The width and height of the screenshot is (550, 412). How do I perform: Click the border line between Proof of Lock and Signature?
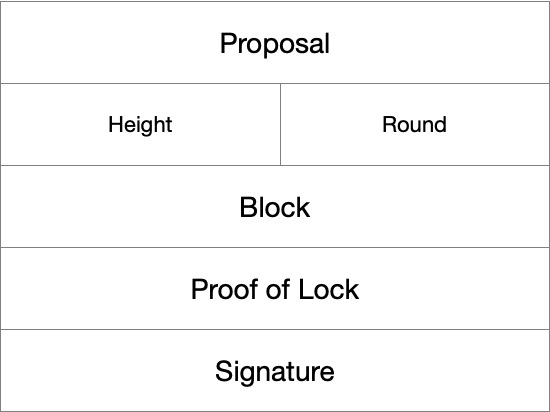275,329
